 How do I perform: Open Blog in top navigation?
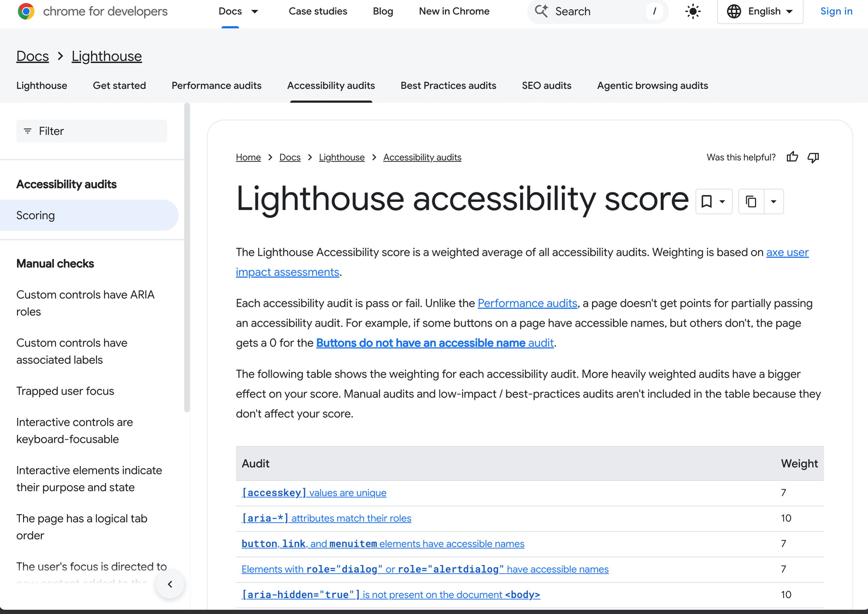(383, 11)
